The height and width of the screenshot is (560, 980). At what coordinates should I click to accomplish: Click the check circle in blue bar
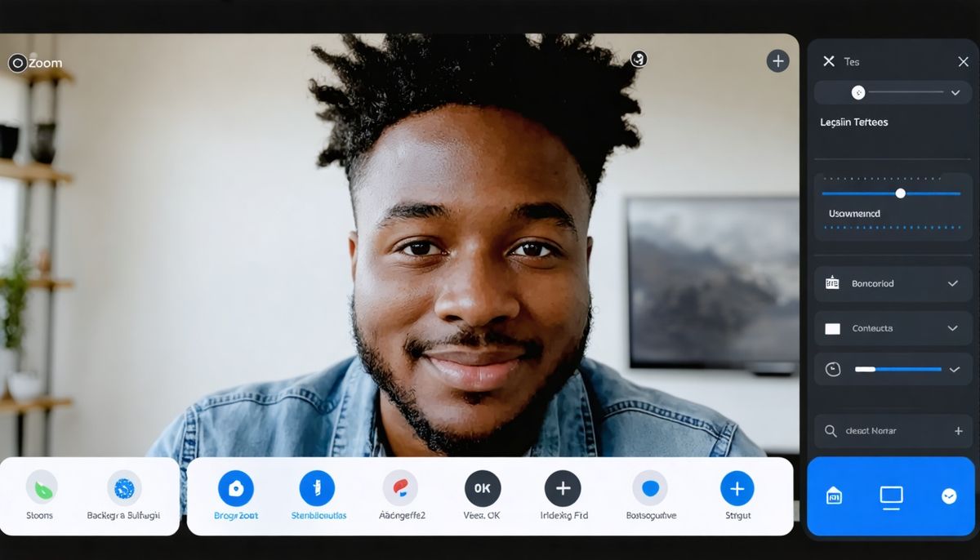click(948, 496)
